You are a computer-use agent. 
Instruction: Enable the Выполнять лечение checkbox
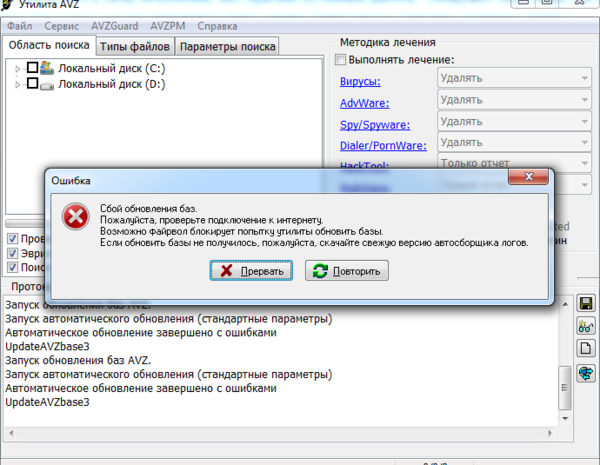[340, 60]
